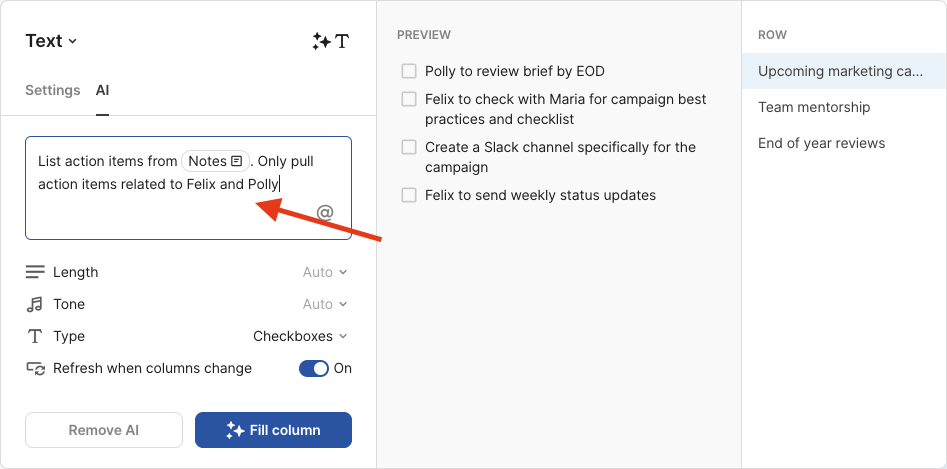Switch to the Settings tab
The height and width of the screenshot is (469, 947).
52,90
